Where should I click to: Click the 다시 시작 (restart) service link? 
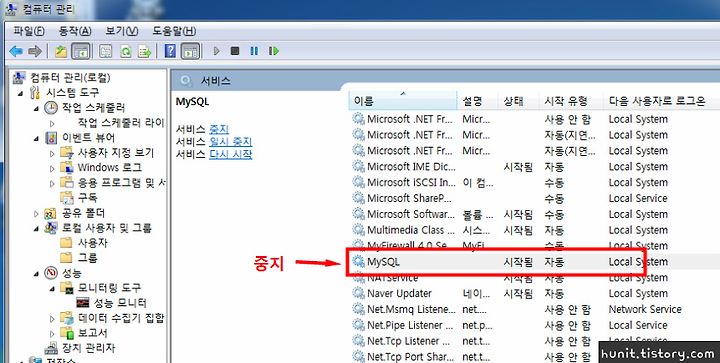pos(231,154)
